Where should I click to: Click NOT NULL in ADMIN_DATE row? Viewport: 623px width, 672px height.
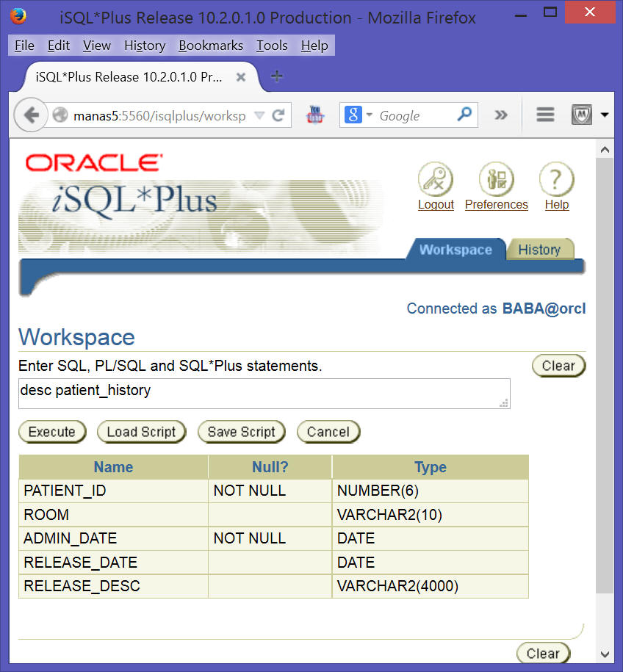coord(270,538)
